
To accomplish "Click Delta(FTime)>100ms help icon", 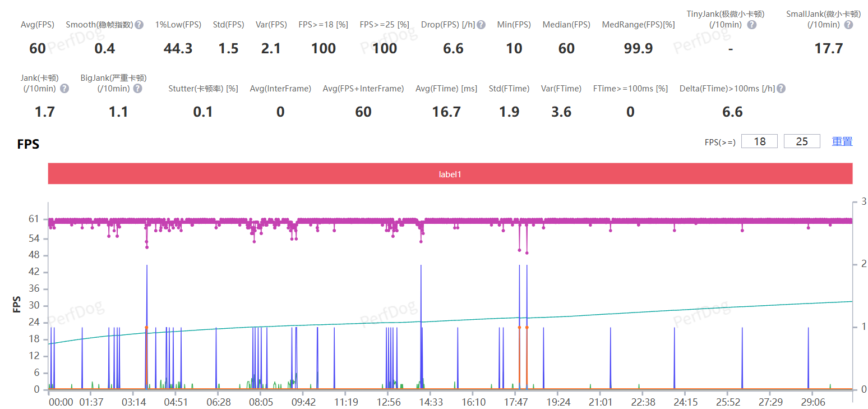I will pos(781,89).
